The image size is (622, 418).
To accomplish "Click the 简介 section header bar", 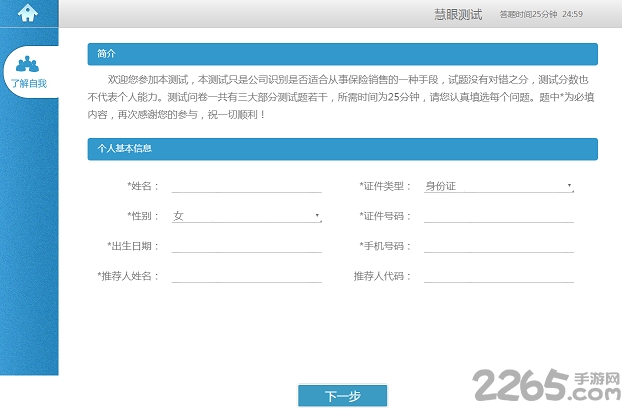I will pyautogui.click(x=342, y=54).
